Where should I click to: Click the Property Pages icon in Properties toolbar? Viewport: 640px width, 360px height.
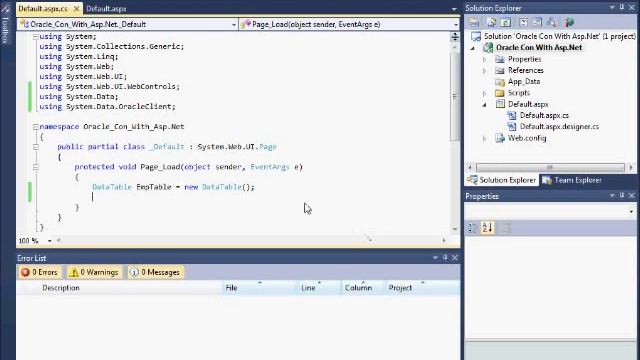pyautogui.click(x=506, y=228)
